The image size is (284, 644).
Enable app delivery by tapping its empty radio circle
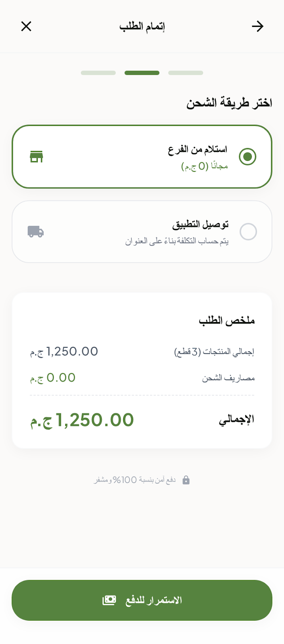(248, 232)
